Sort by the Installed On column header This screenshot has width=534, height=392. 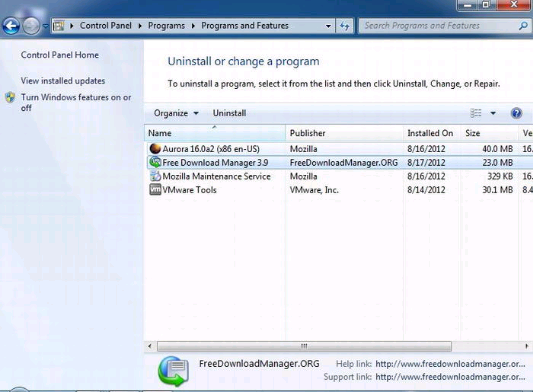[x=432, y=133]
